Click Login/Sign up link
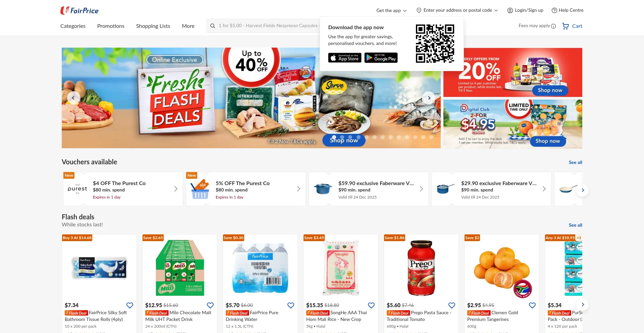The height and width of the screenshot is (333, 644). click(x=525, y=10)
